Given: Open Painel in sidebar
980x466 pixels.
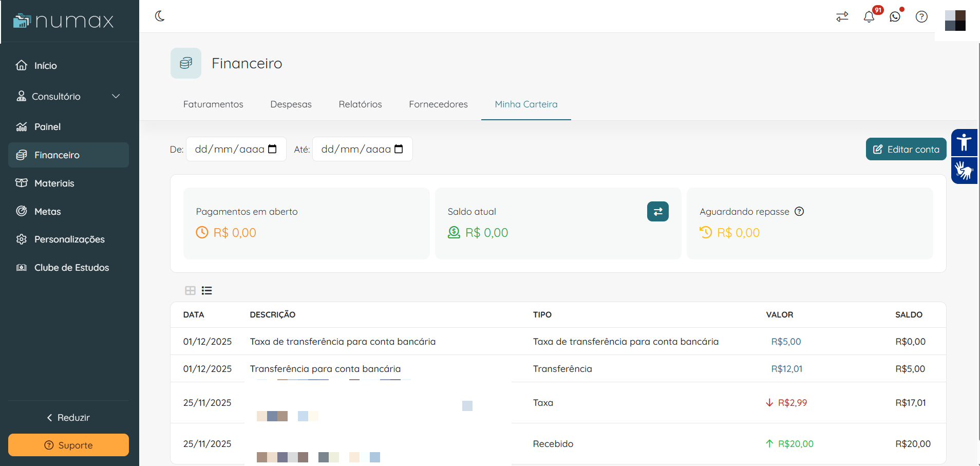Looking at the screenshot, I should click(x=69, y=127).
